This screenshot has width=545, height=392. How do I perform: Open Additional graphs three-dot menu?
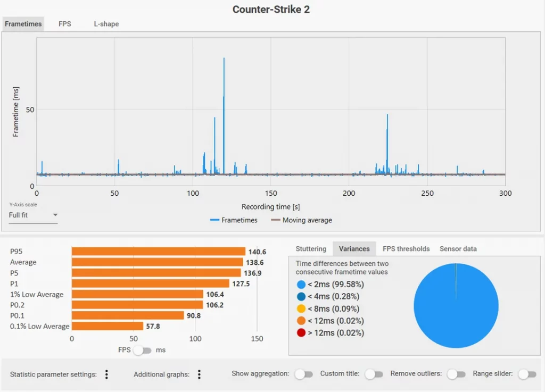(199, 374)
